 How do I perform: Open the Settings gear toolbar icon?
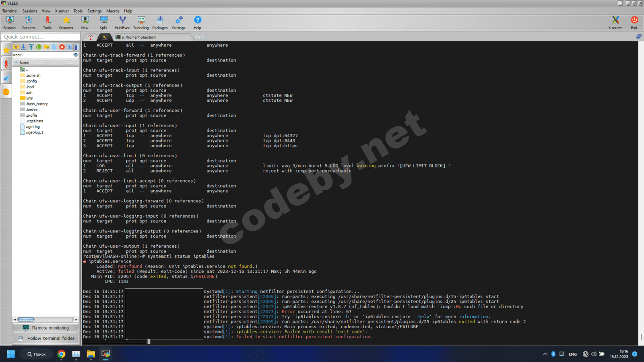(179, 23)
